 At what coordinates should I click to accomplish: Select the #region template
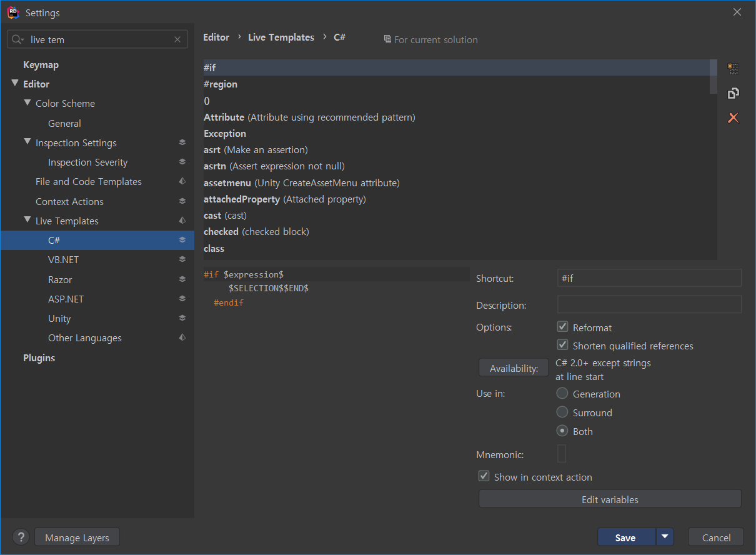pos(457,84)
